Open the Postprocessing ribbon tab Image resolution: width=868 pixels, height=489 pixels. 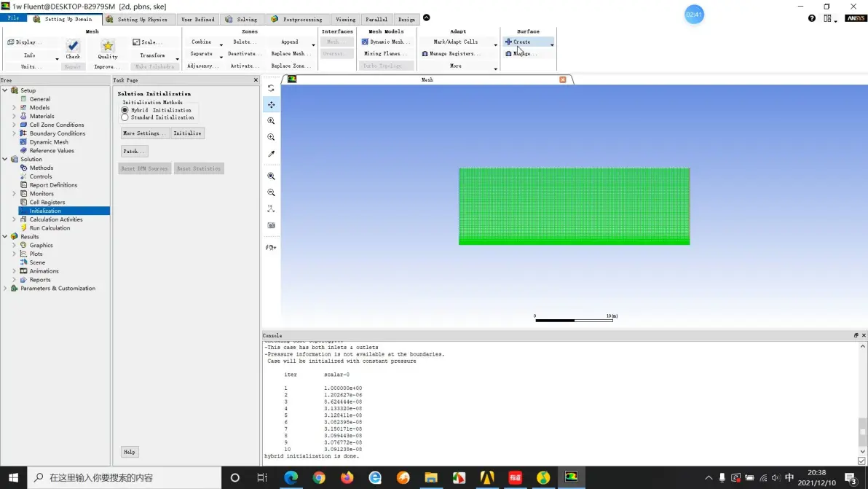296,20
